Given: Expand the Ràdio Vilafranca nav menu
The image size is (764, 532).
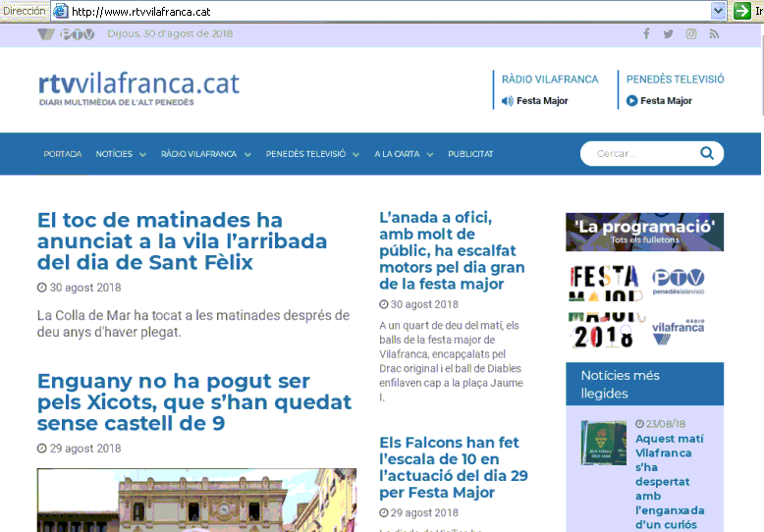Looking at the screenshot, I should pos(205,154).
